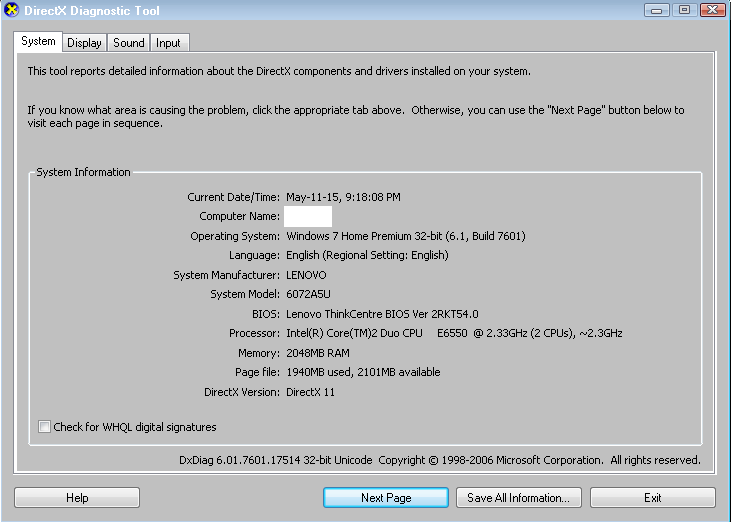Click the Help button
The image size is (731, 522).
pos(77,498)
